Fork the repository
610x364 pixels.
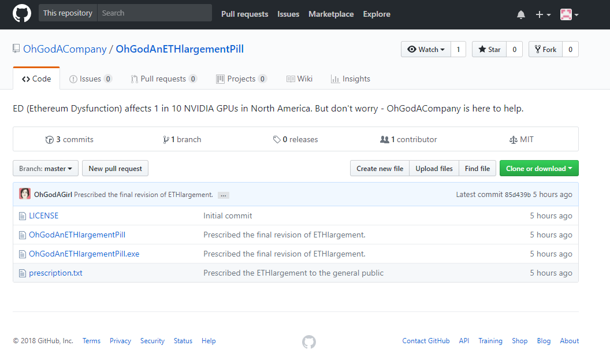click(545, 50)
